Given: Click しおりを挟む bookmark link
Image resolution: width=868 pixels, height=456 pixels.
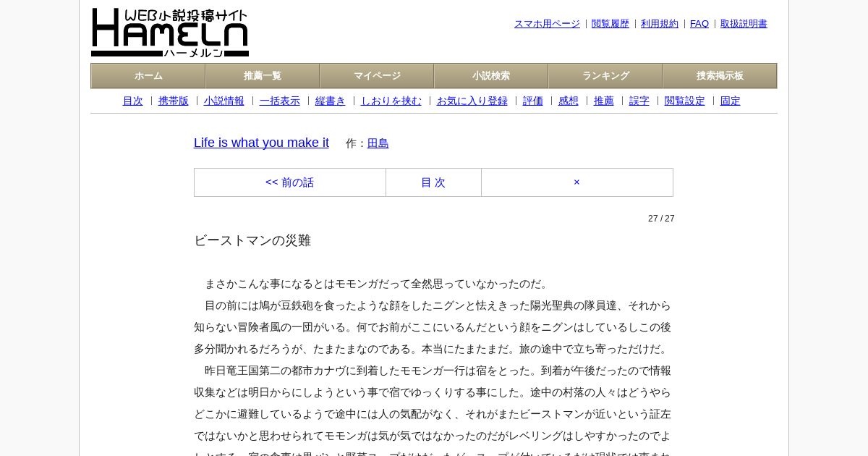Looking at the screenshot, I should tap(391, 101).
